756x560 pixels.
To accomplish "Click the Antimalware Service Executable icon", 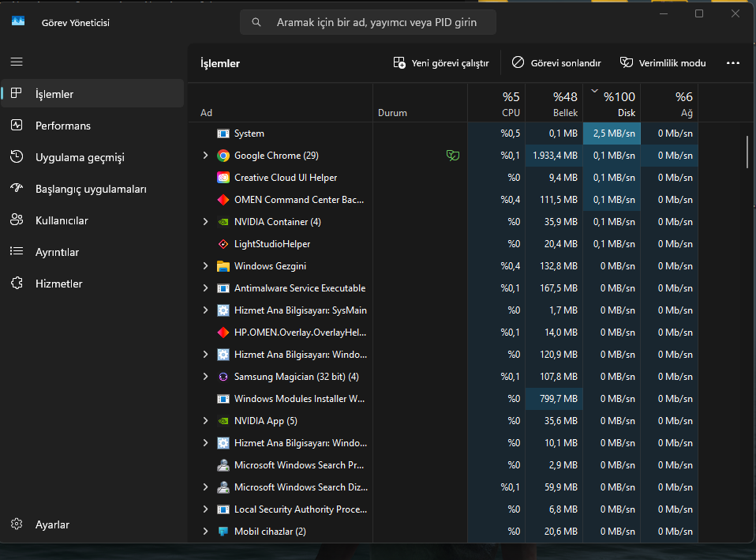I will [223, 288].
